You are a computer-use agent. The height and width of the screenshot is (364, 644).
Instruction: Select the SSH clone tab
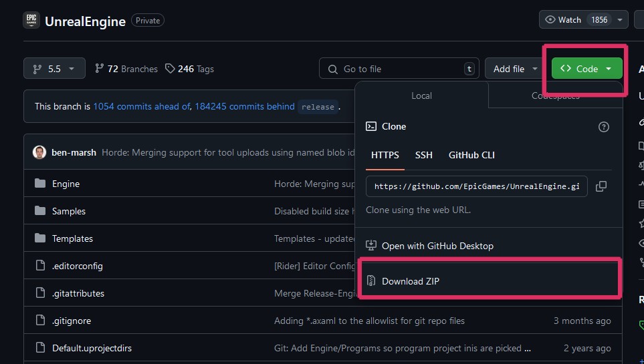[x=423, y=155]
